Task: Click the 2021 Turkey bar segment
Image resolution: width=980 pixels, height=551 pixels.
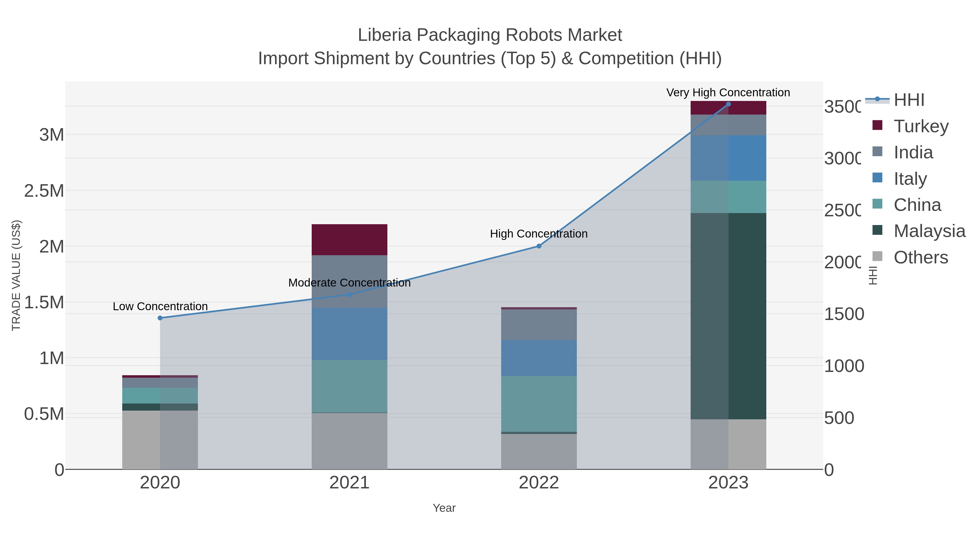Action: (350, 239)
